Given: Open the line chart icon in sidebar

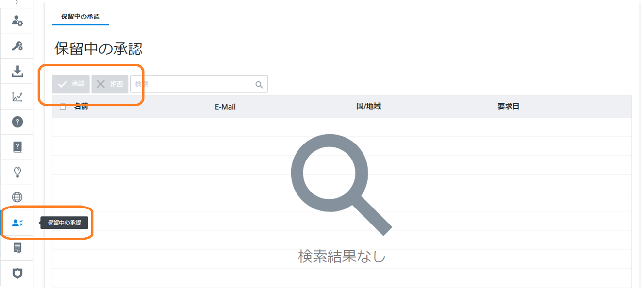Looking at the screenshot, I should [17, 96].
